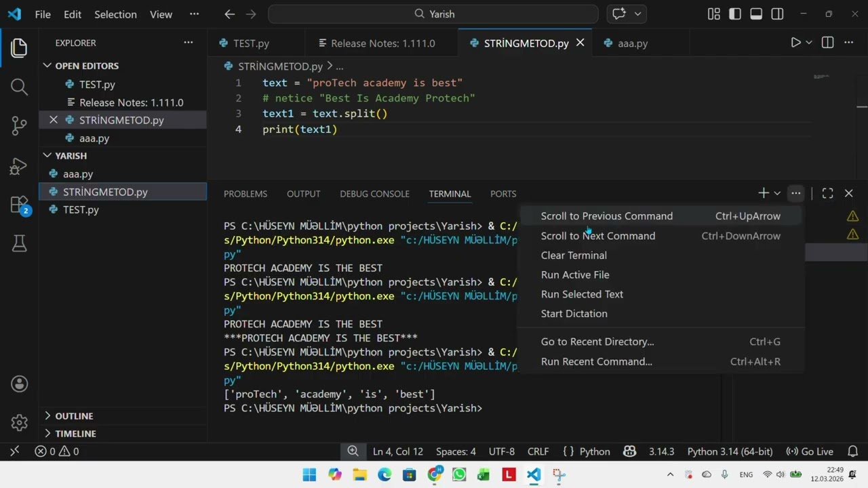Click the terminal panel ellipsis actions button
Image resolution: width=868 pixels, height=488 pixels.
point(795,193)
